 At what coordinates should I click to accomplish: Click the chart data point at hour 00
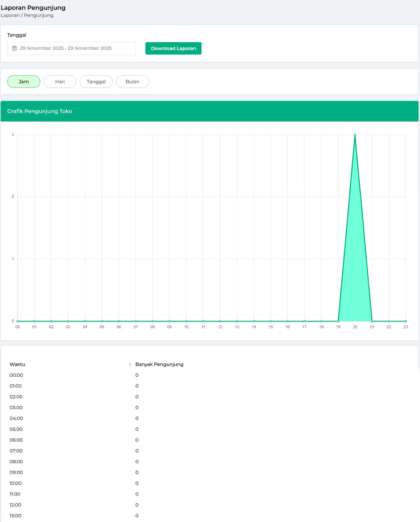click(17, 321)
